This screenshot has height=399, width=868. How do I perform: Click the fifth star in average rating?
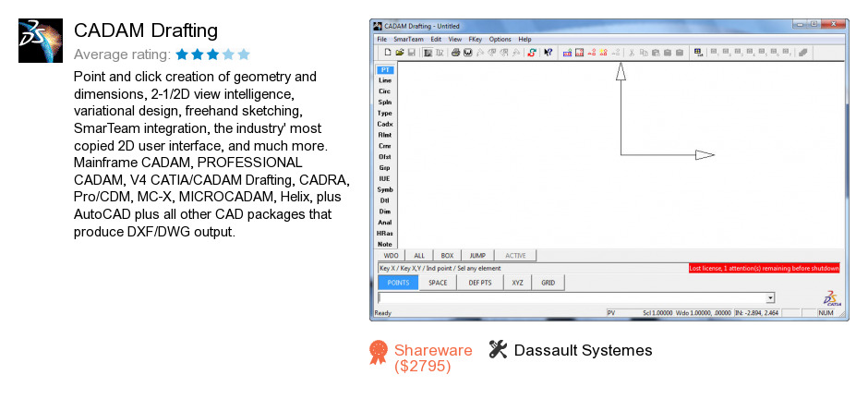[x=244, y=54]
